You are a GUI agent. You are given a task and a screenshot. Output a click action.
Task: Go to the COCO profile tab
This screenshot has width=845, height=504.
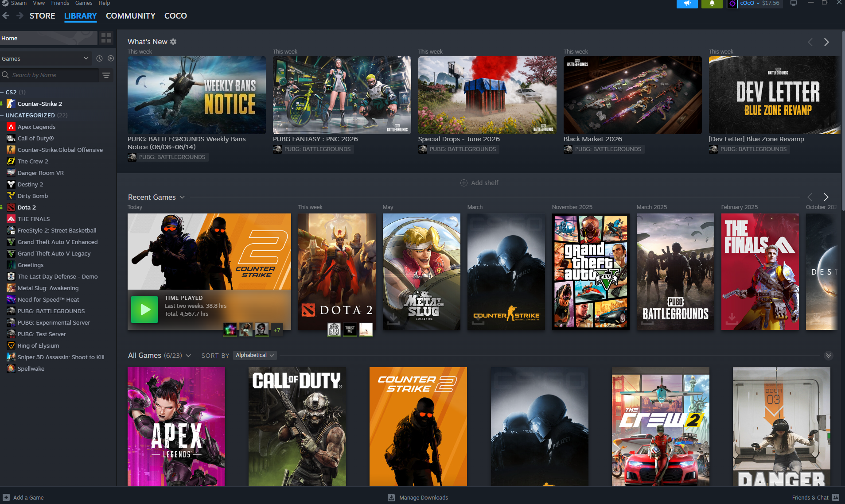(175, 16)
